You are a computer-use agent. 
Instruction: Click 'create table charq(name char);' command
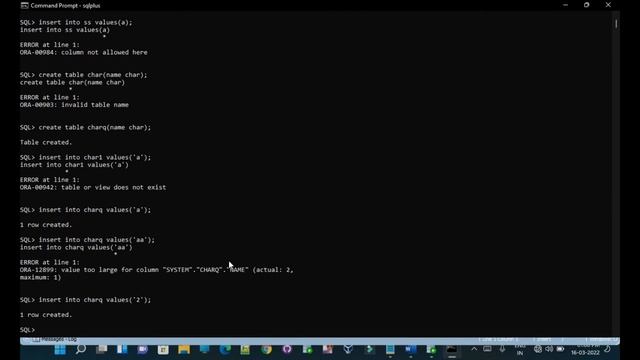[95, 127]
